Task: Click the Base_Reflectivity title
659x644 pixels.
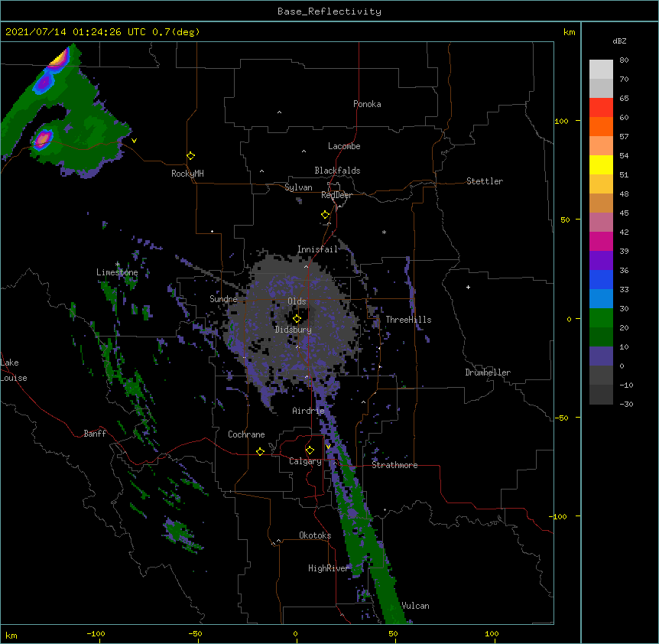Action: pyautogui.click(x=329, y=11)
